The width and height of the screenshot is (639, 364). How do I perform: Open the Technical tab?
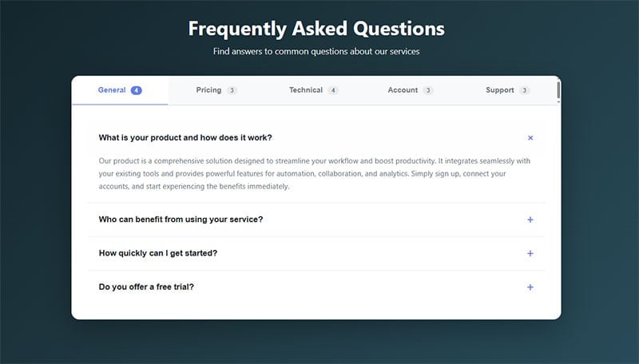(306, 90)
